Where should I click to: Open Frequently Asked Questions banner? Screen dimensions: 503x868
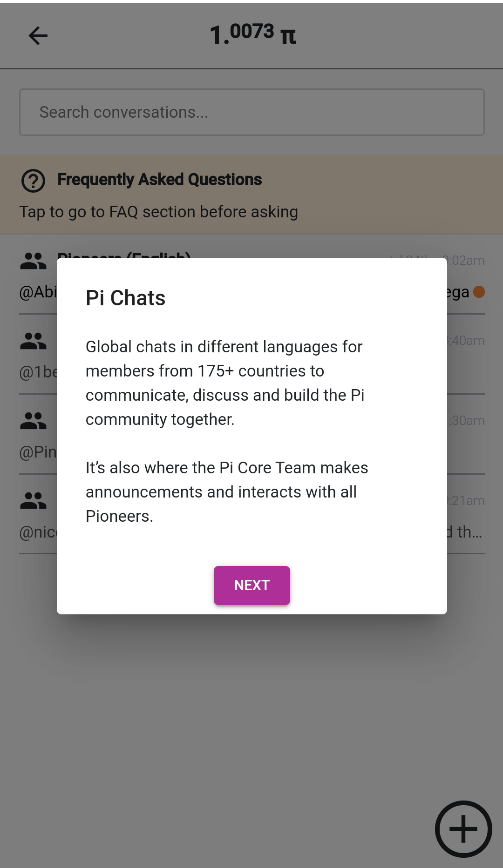(251, 194)
